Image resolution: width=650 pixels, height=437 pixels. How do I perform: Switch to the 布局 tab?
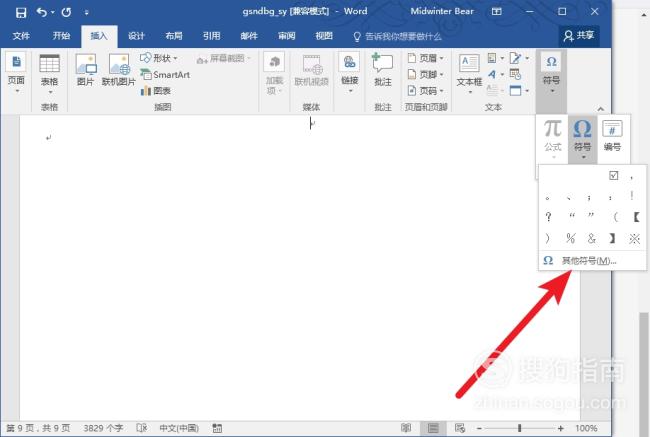tap(174, 36)
